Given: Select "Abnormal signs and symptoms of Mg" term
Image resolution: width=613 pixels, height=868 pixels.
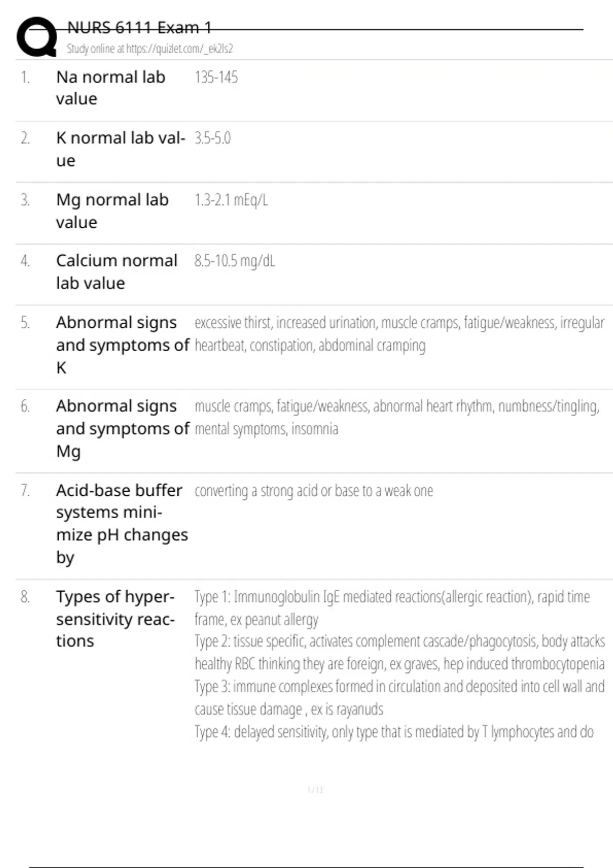Looking at the screenshot, I should (122, 428).
